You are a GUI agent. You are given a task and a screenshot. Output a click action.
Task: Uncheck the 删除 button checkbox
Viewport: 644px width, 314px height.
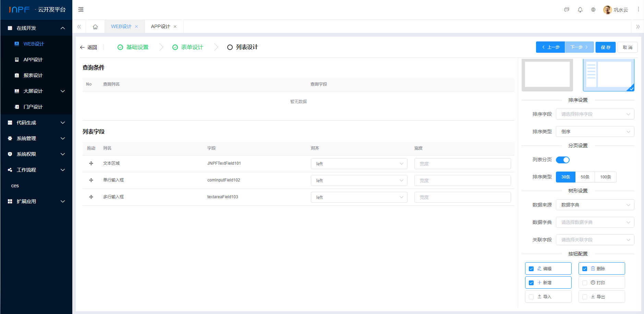(x=585, y=269)
